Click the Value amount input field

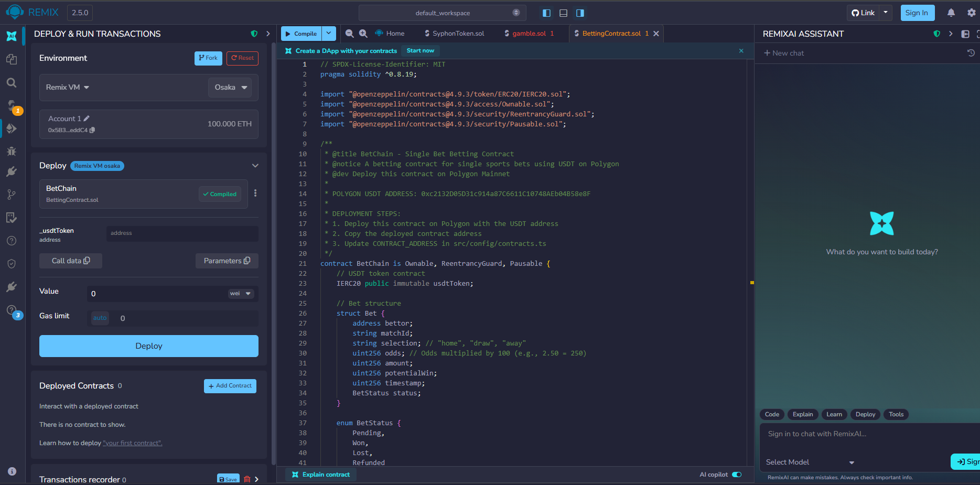(x=157, y=294)
